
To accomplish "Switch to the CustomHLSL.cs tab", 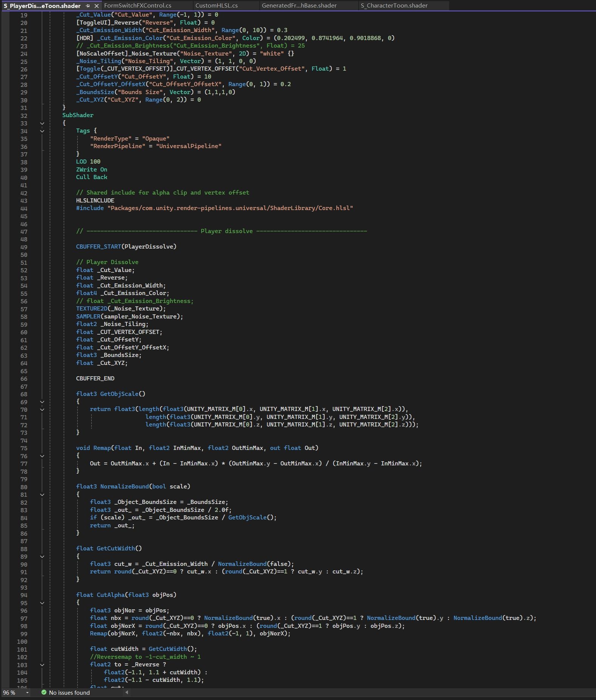I will point(217,6).
